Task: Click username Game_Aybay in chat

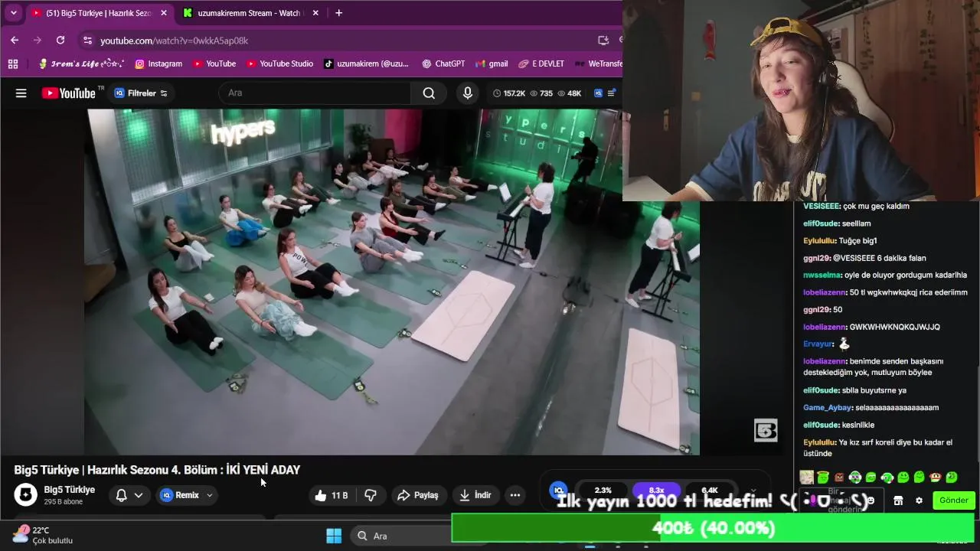Action: tap(827, 408)
